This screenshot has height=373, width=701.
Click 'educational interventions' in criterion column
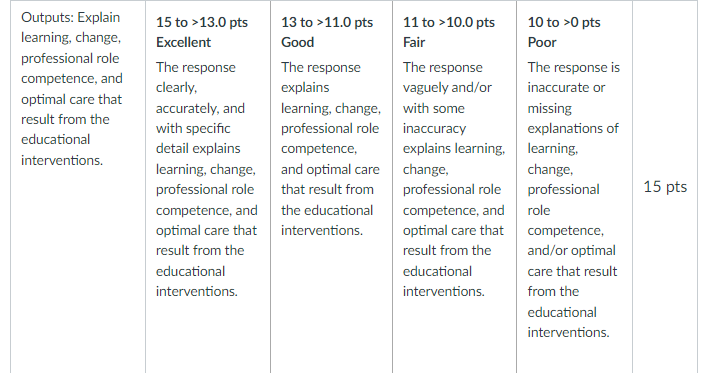coord(62,150)
